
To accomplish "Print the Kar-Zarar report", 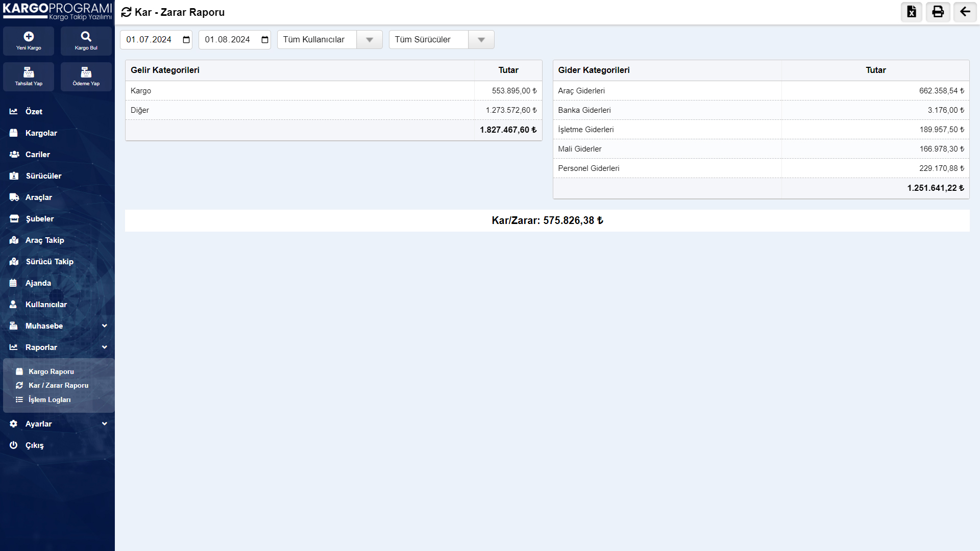I will tap(938, 12).
